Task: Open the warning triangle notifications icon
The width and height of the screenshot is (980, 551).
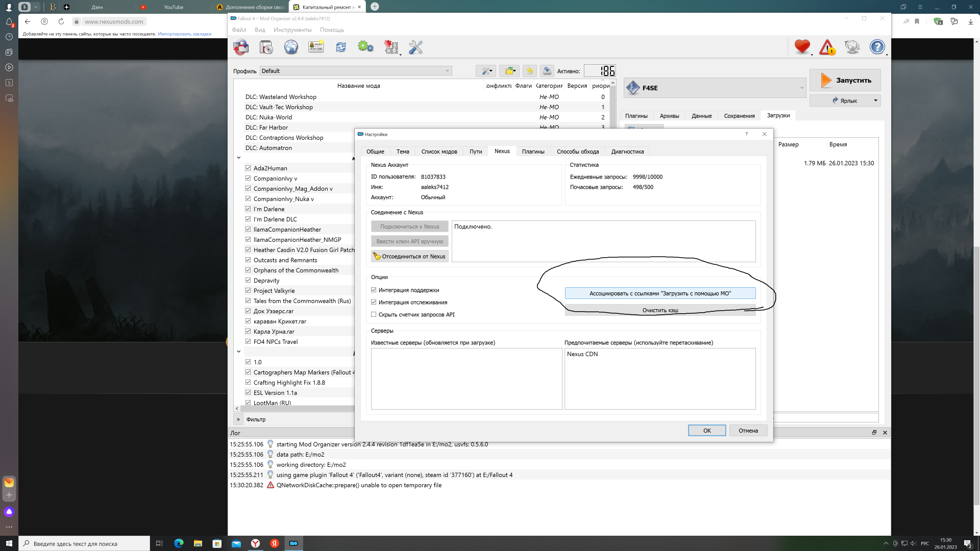Action: [827, 47]
